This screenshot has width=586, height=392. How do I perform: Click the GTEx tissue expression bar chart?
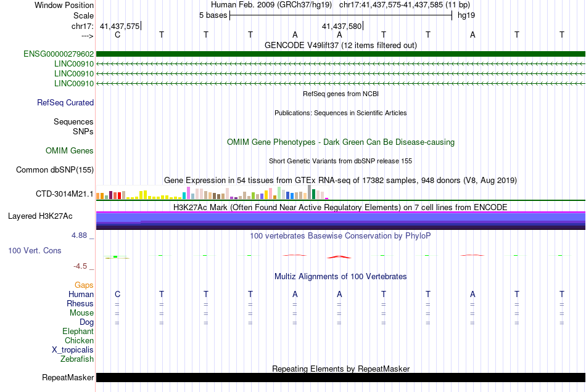pyautogui.click(x=212, y=192)
